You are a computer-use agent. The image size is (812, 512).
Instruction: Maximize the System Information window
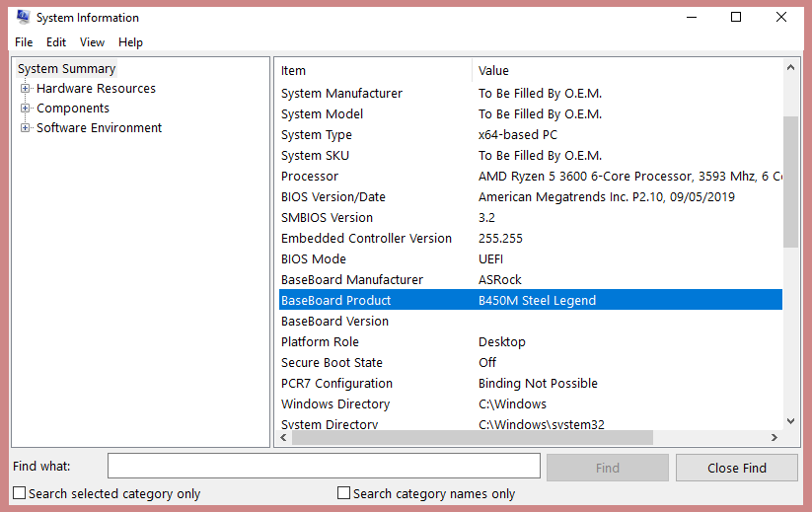point(736,17)
